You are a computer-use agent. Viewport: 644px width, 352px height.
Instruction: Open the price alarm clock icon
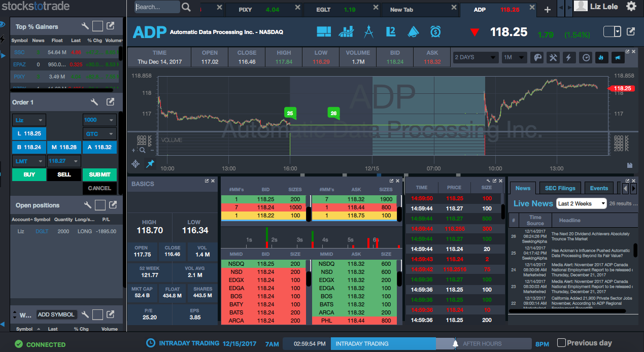click(x=435, y=32)
